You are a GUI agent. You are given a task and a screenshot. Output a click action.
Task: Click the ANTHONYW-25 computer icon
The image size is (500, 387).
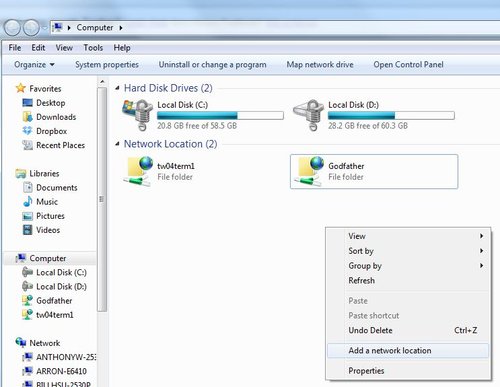tap(27, 357)
